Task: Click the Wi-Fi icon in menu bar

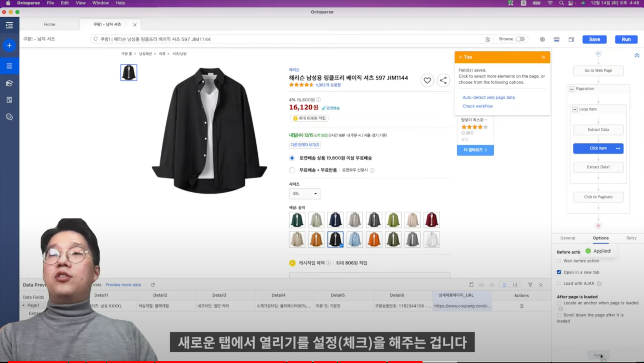Action: (550, 3)
